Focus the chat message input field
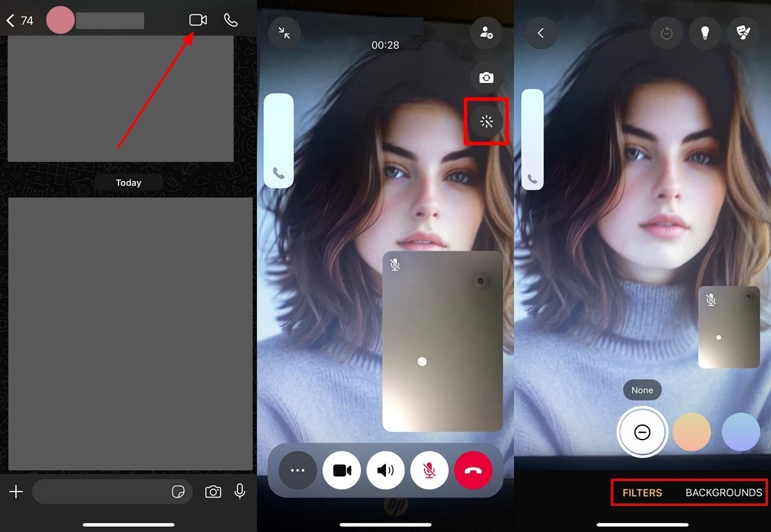Screen dimensions: 771x532 tap(112, 492)
